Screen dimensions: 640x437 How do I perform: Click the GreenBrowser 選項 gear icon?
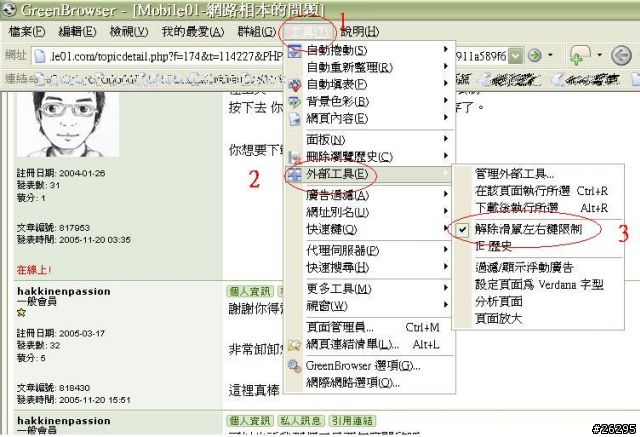click(294, 366)
